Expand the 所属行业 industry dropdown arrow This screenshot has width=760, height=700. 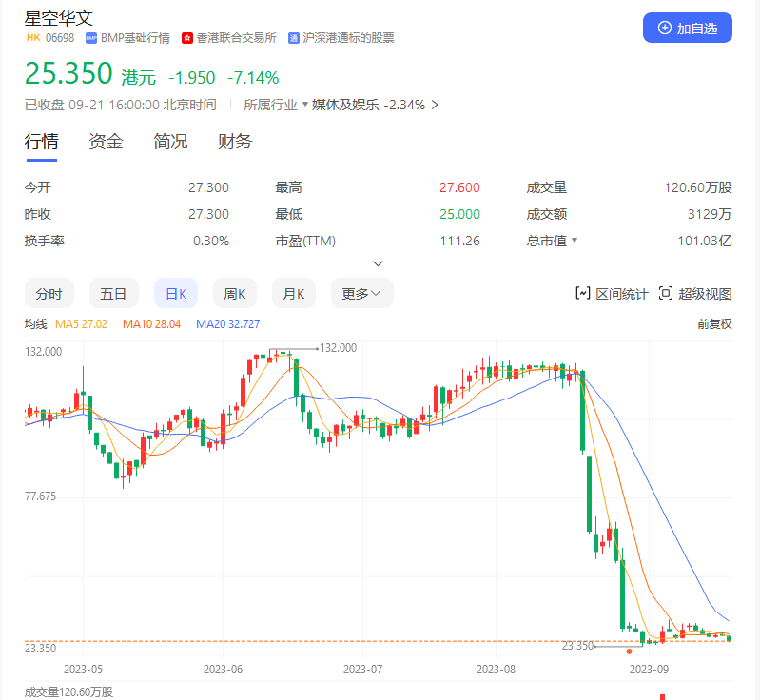point(305,105)
